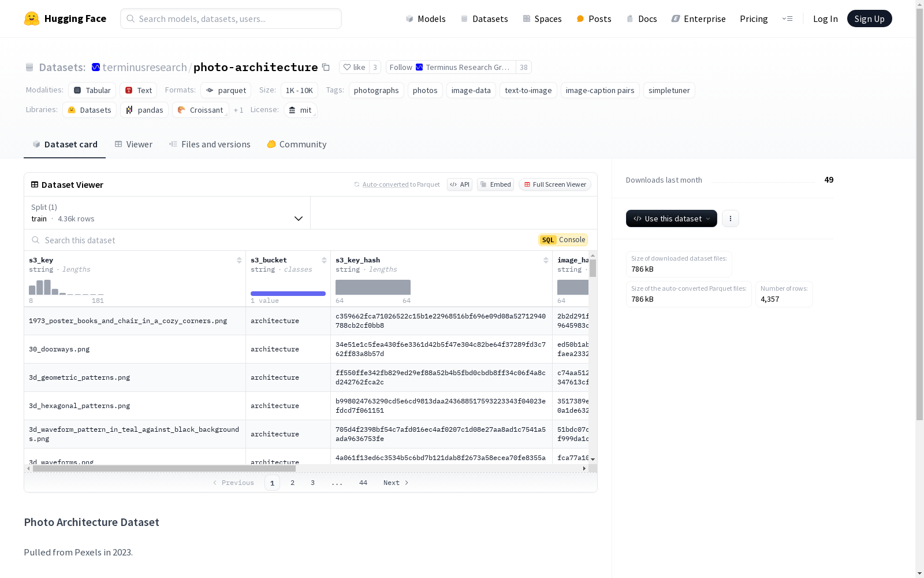Click Next page in pagination

click(396, 483)
